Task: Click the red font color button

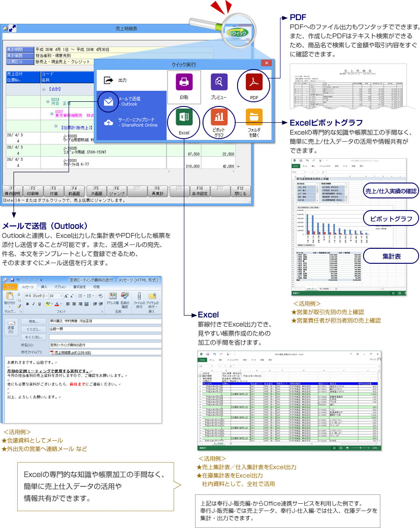Action: coord(57,304)
